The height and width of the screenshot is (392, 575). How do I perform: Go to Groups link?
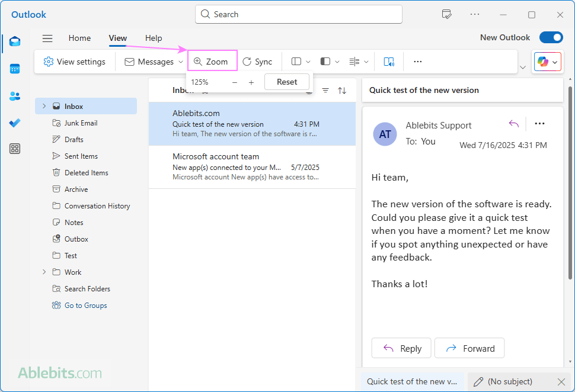(80, 305)
